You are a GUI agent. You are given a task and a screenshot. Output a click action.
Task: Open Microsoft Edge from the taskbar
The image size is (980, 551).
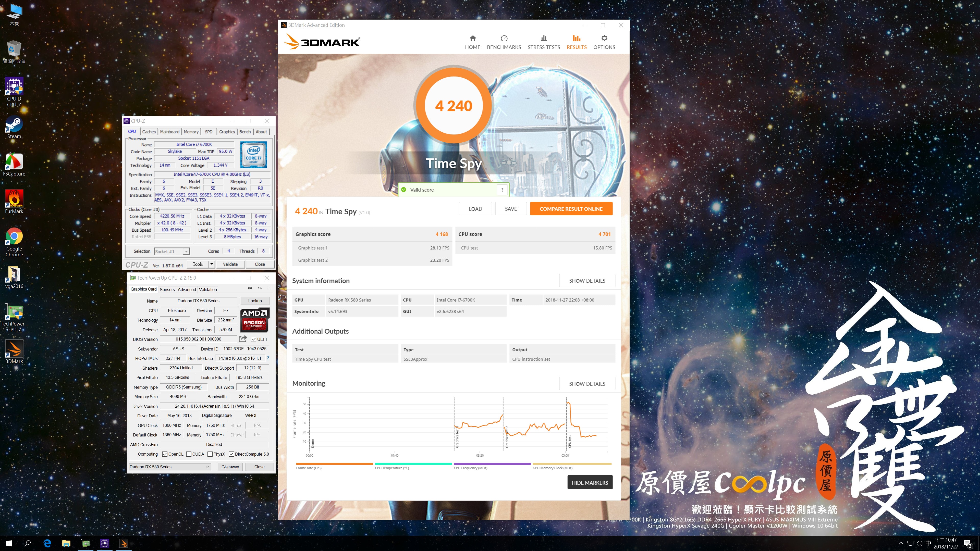(x=47, y=543)
